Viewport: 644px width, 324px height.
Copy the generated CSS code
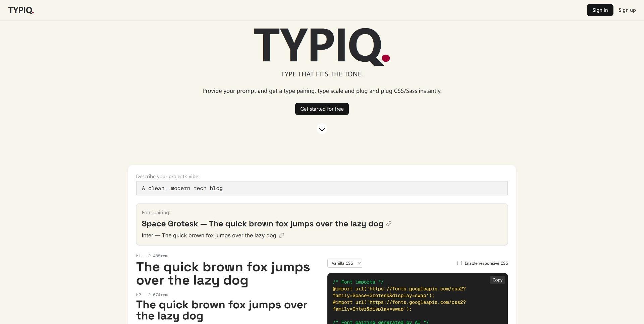(x=497, y=280)
